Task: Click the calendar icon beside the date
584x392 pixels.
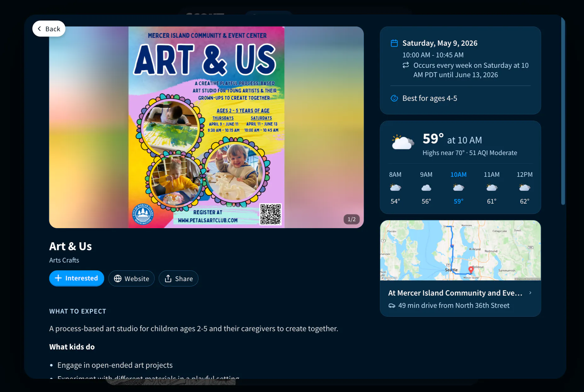Action: point(394,43)
